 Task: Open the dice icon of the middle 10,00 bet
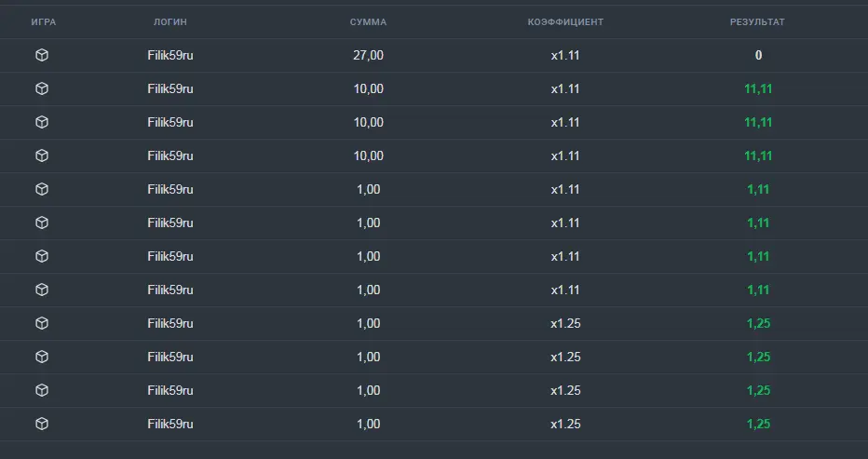pos(42,122)
